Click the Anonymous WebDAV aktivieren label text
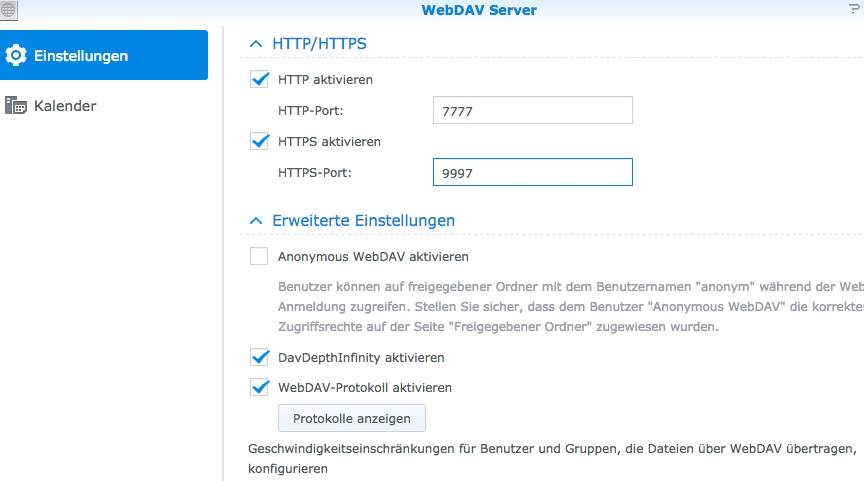This screenshot has height=481, width=864. click(x=373, y=256)
